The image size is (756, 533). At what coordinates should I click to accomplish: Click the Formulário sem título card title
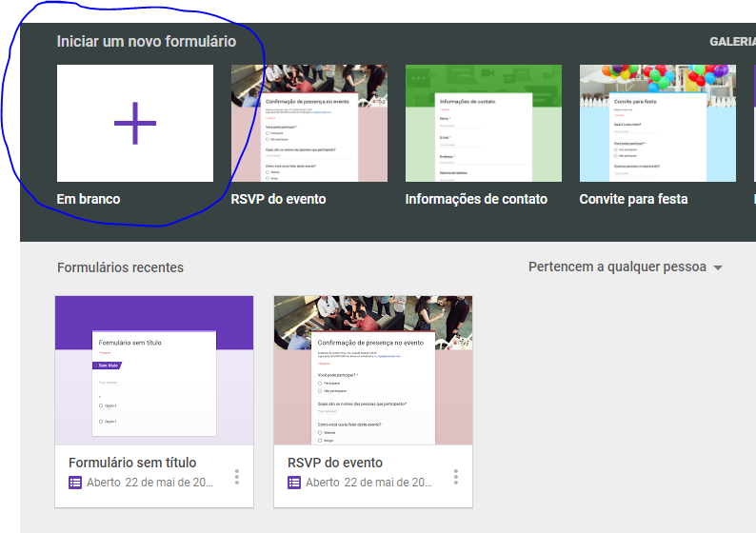(132, 463)
